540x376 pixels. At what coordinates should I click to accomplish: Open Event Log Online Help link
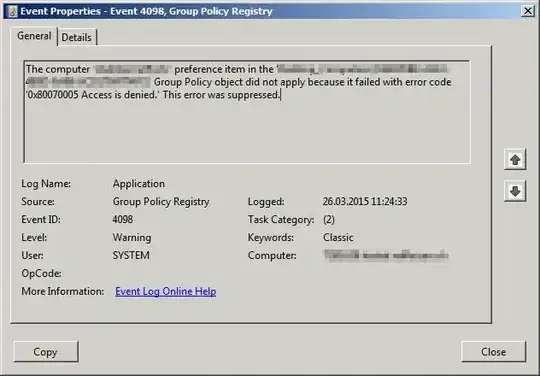(166, 291)
